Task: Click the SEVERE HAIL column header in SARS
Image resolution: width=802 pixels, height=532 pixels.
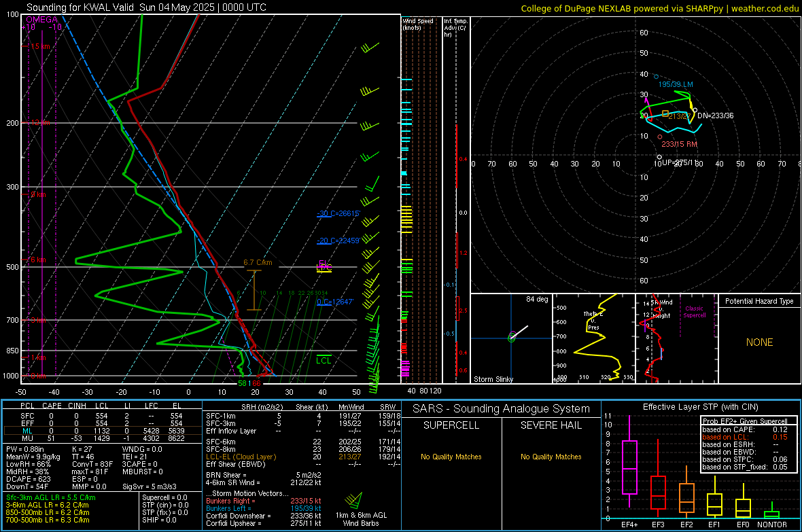Action: point(551,425)
